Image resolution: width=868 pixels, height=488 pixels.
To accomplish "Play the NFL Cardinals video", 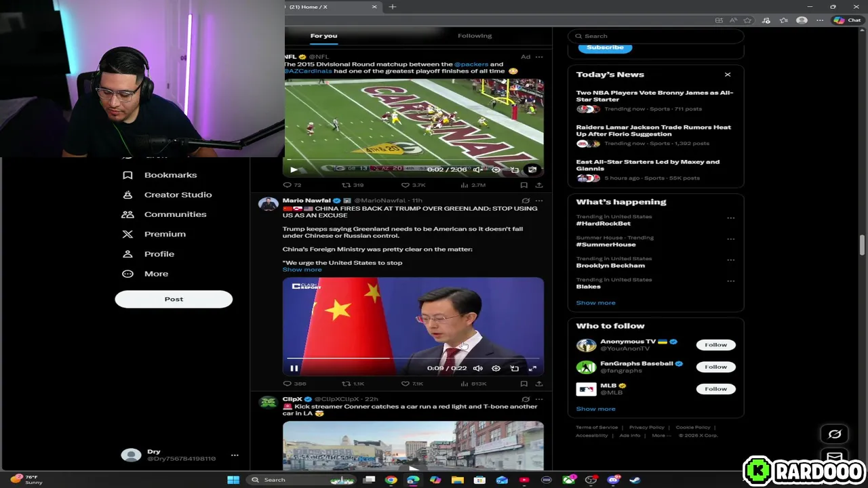I will (294, 169).
